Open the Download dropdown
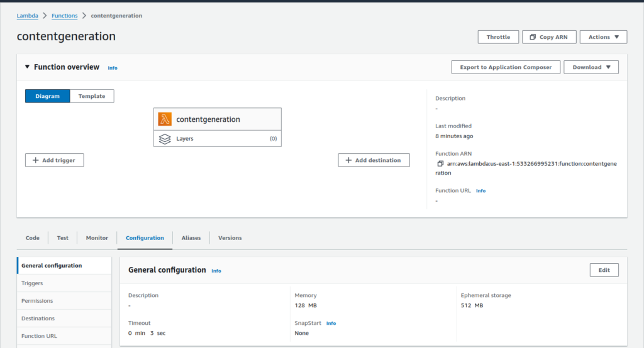 [x=591, y=67]
